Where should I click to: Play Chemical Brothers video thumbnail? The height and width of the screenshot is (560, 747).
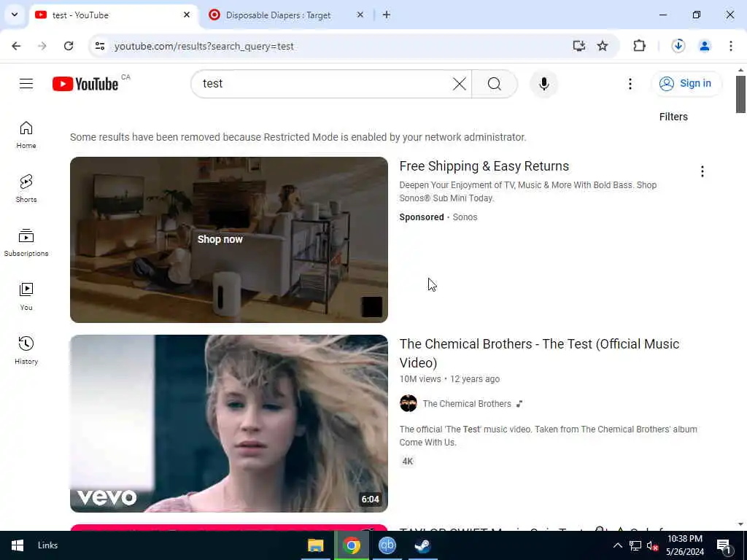tap(228, 424)
